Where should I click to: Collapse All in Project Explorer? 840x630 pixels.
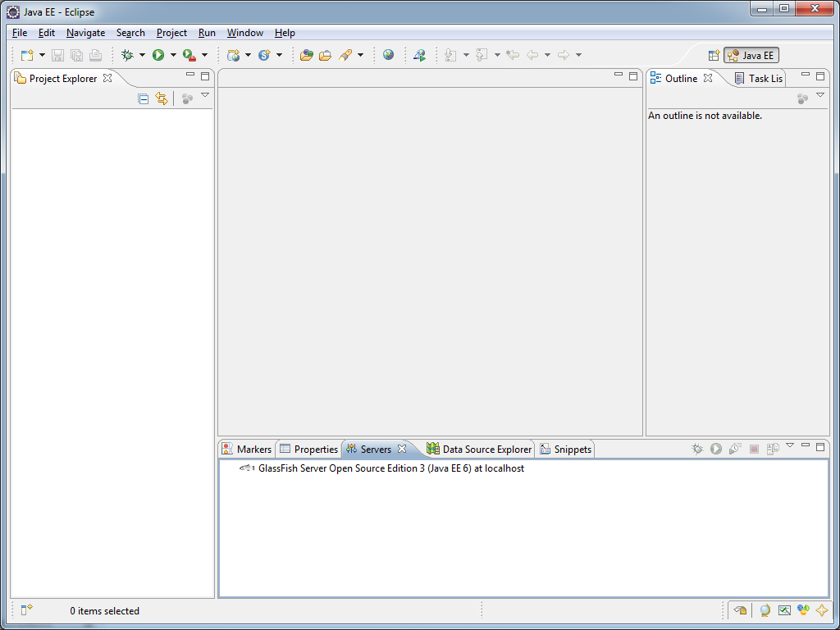click(143, 98)
